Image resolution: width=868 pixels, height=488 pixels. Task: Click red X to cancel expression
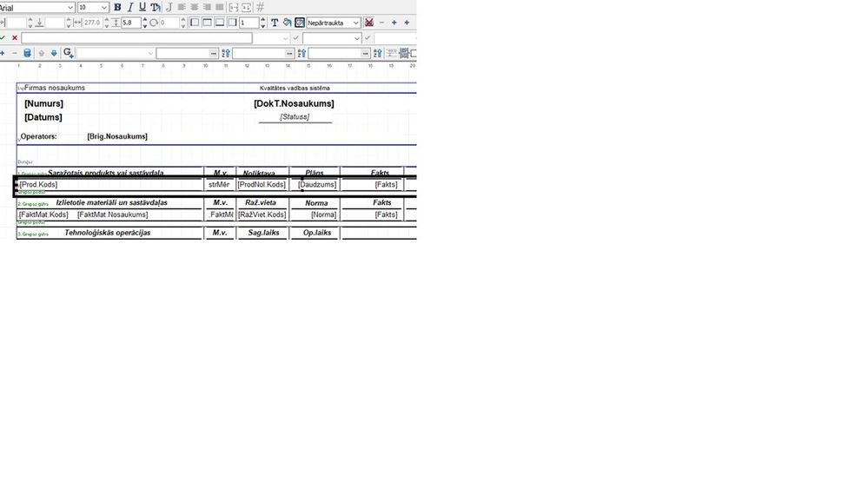point(15,37)
